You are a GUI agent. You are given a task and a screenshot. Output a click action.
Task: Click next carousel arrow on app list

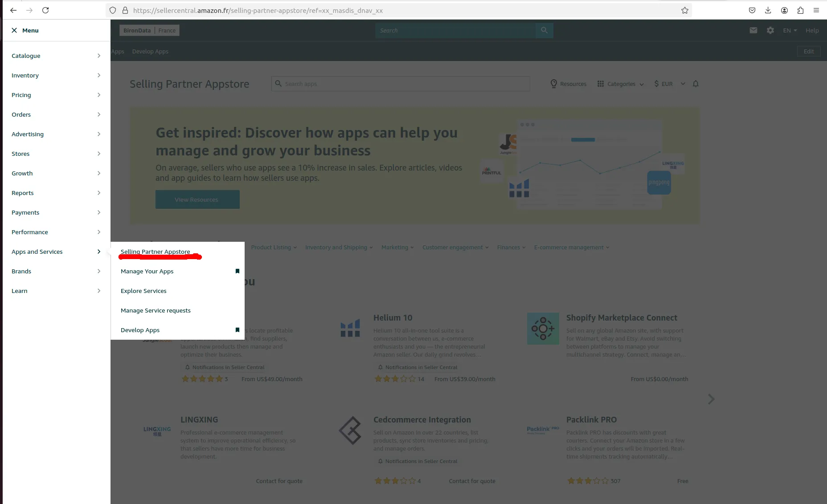click(x=711, y=399)
